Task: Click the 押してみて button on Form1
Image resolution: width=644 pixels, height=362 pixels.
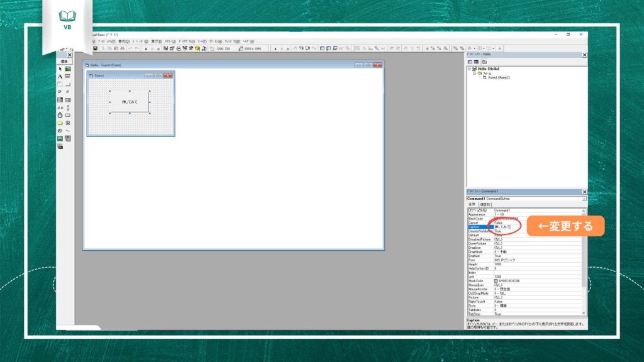Action: [130, 102]
